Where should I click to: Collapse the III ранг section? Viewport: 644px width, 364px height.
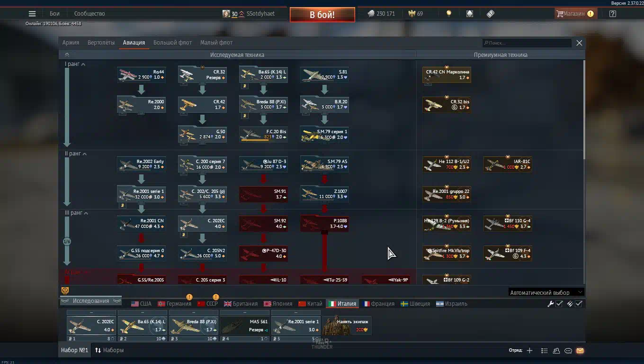tap(77, 213)
